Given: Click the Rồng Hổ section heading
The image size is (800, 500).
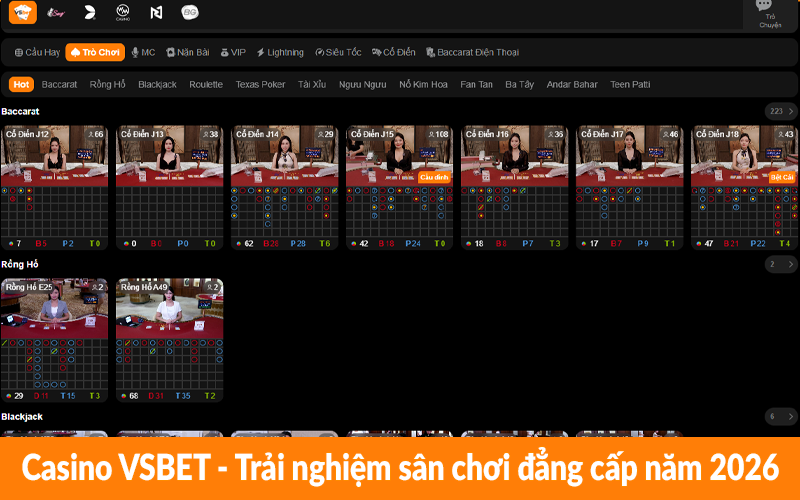Looking at the screenshot, I should point(20,264).
